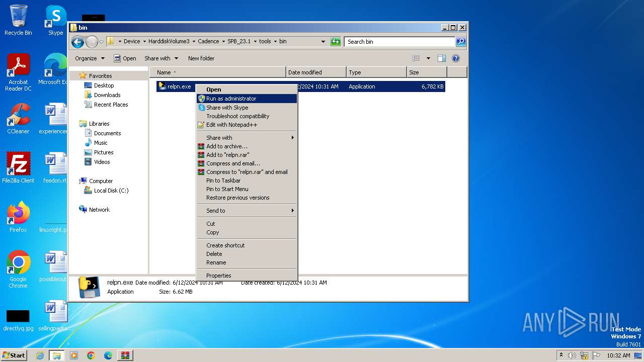Open the Share with toolbar dropdown

click(161, 58)
